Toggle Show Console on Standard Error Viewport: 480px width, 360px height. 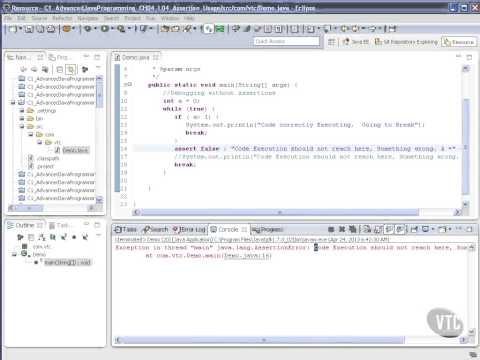[x=400, y=229]
